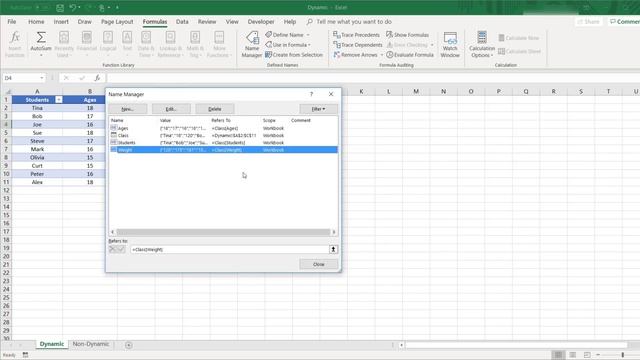Click the Undo icon in title bar
Screen dimensions: 640x360
click(73, 7)
